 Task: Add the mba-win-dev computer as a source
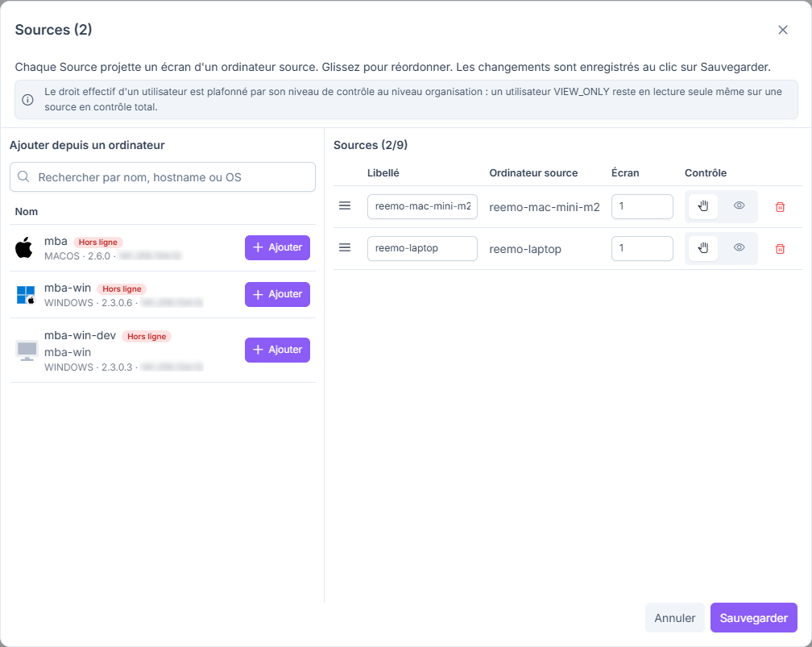(278, 350)
